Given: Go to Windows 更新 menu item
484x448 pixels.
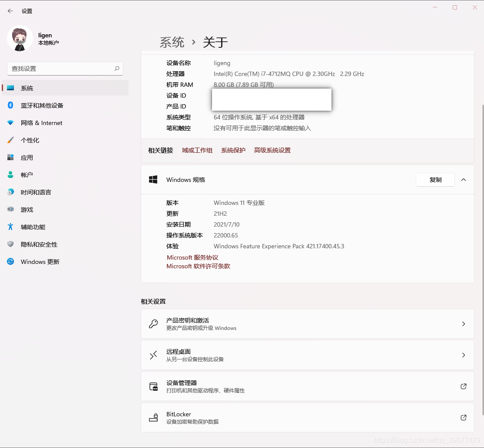Looking at the screenshot, I should [x=65, y=262].
